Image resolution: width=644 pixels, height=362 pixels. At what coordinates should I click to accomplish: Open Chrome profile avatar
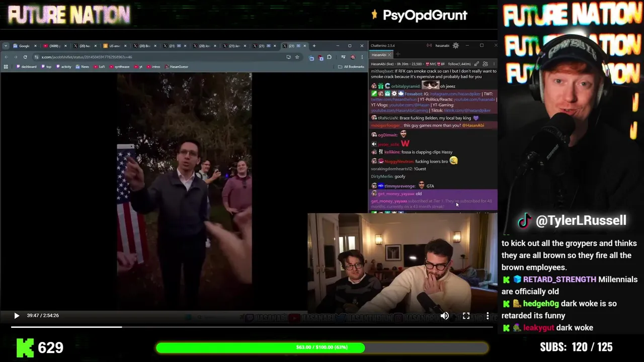[x=353, y=57]
